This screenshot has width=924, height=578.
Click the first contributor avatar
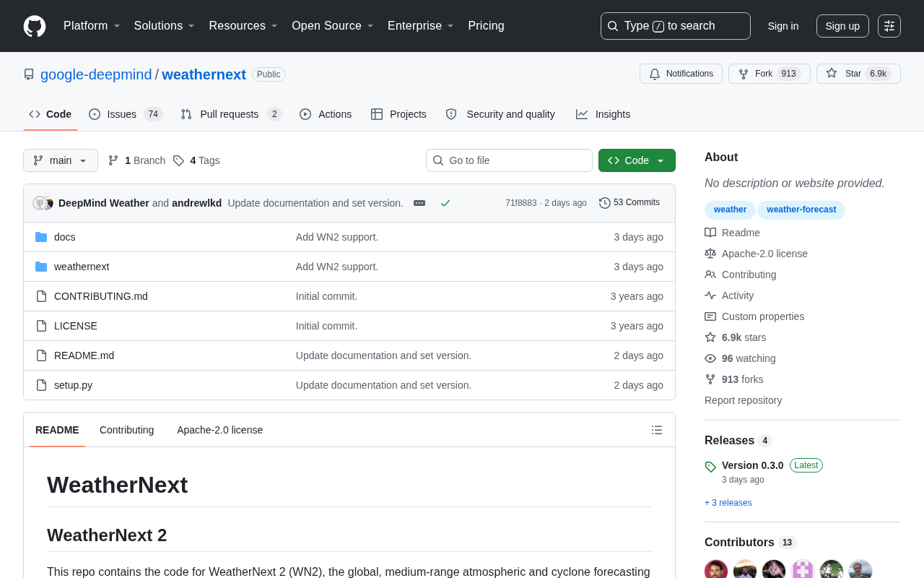pyautogui.click(x=716, y=570)
